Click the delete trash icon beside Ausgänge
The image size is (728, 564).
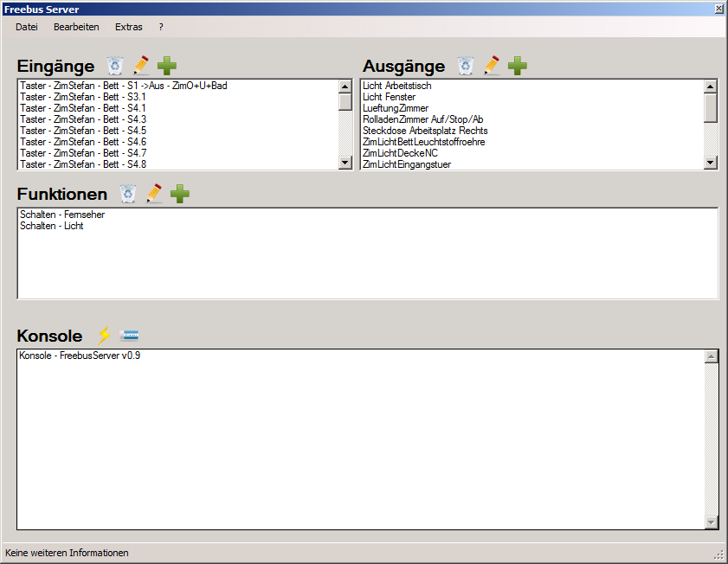coord(466,66)
